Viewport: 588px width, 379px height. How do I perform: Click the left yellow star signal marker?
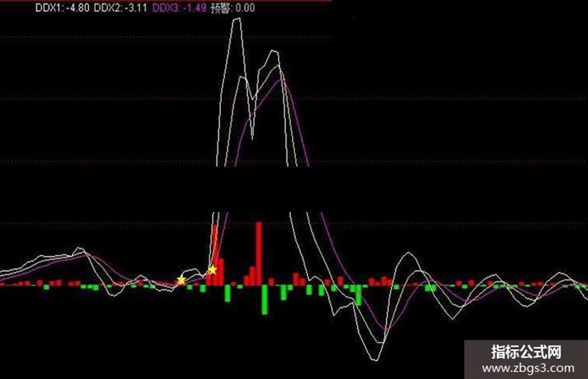point(182,280)
